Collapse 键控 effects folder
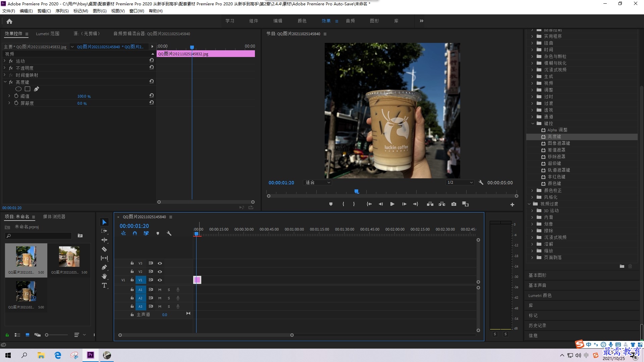 coord(533,124)
